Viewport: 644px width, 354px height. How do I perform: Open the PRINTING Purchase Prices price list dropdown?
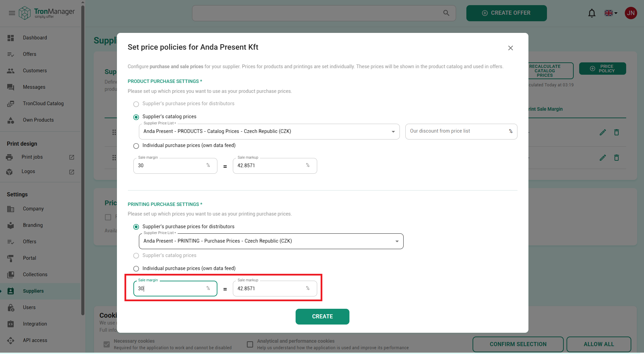tap(271, 241)
